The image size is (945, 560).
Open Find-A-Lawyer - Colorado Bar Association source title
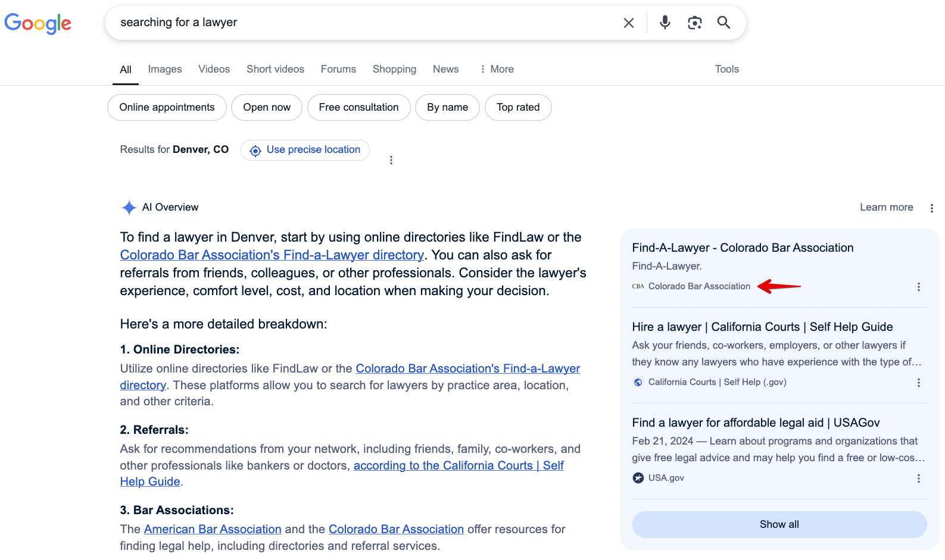pos(743,248)
